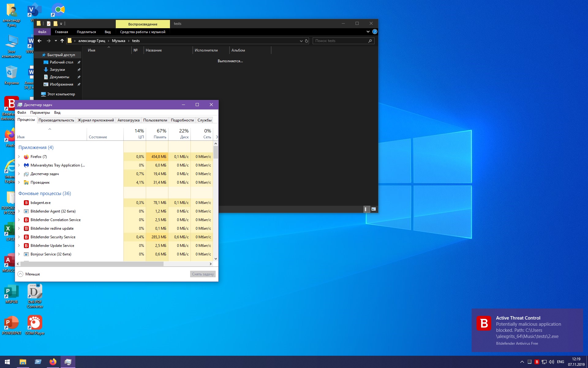Image resolution: width=588 pixels, height=368 pixels.
Task: Go up one folder level in Explorer
Action: (62, 41)
